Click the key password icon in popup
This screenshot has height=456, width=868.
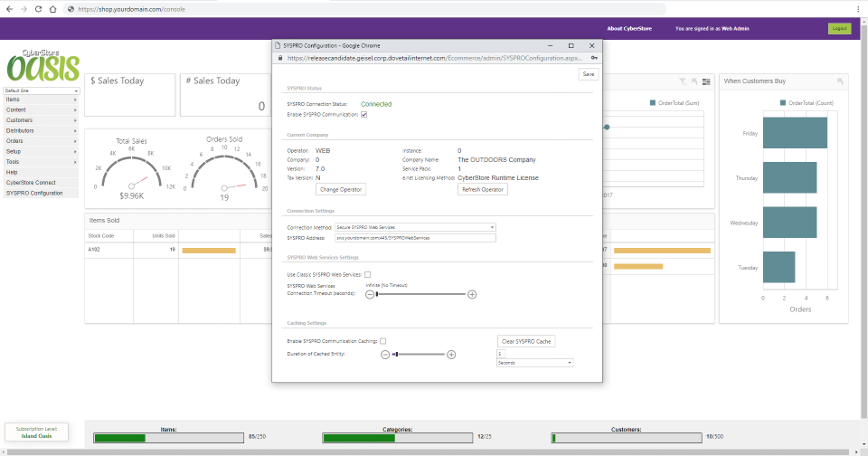tap(594, 58)
